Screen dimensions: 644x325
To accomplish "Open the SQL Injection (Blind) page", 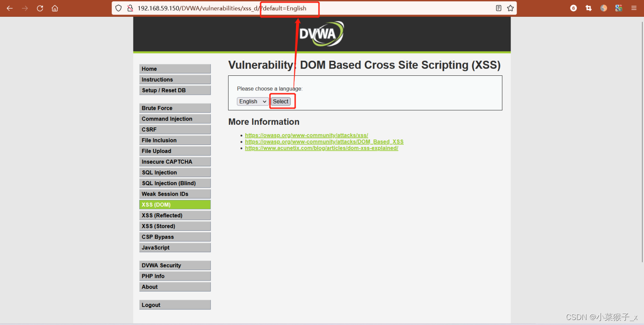I will 175,183.
